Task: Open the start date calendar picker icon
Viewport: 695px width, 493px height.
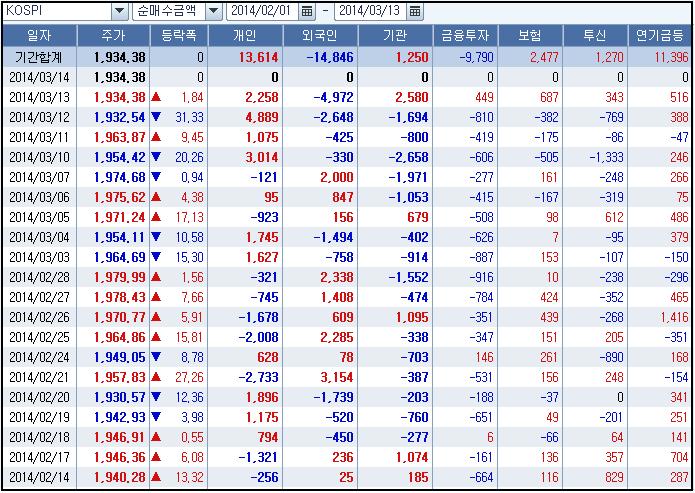Action: [x=307, y=11]
